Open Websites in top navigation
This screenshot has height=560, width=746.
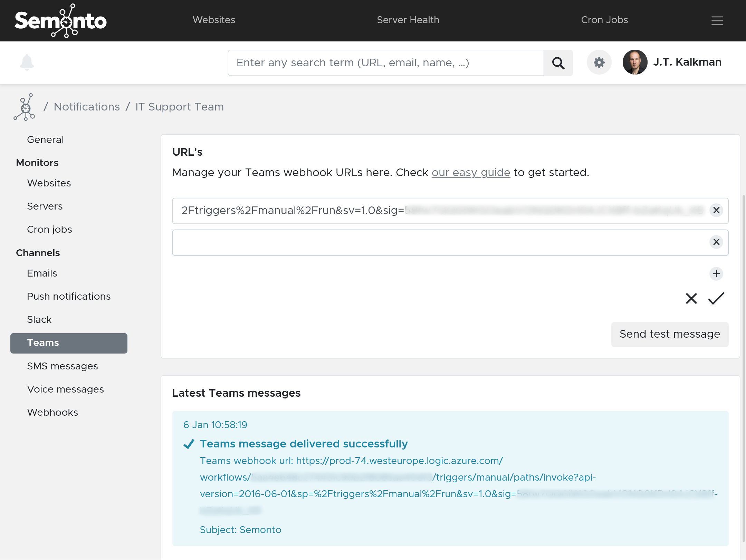(214, 20)
